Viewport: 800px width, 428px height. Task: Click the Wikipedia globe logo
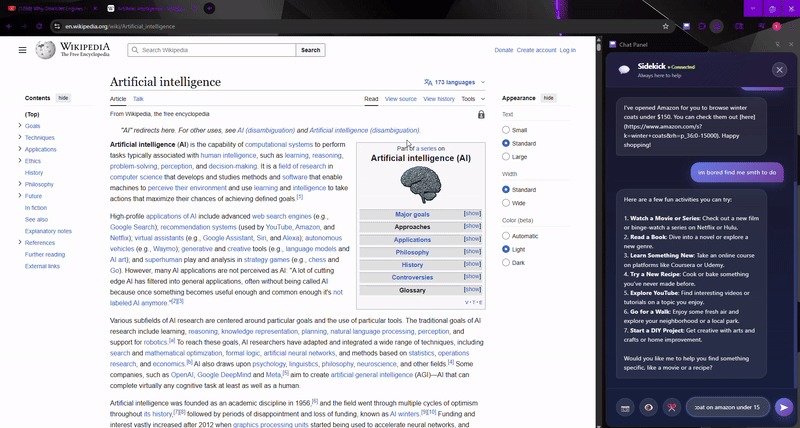45,49
